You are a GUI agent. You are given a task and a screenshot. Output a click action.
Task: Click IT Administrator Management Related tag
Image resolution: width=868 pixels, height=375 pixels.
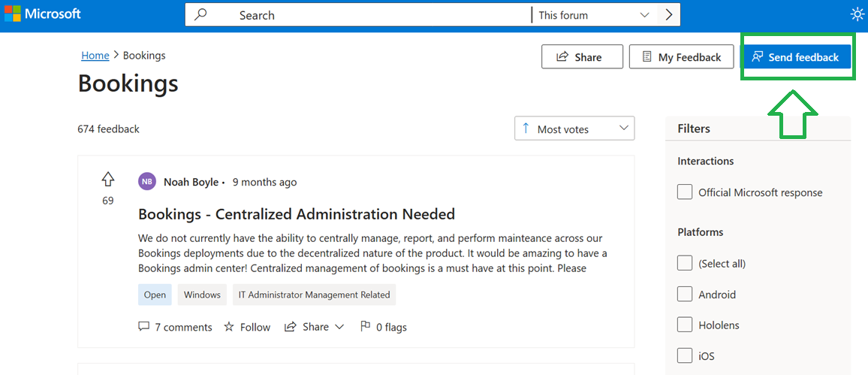(314, 295)
